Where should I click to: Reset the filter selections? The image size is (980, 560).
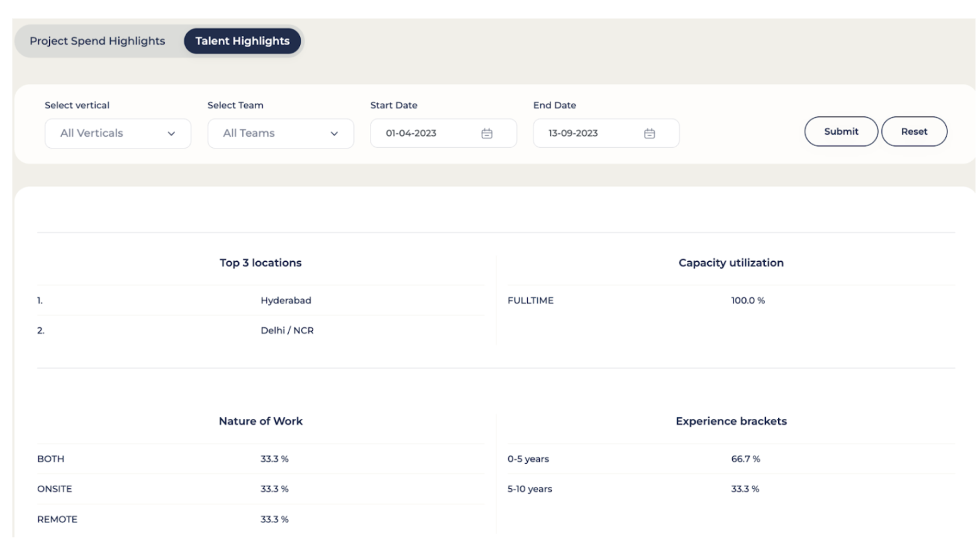[x=914, y=132]
